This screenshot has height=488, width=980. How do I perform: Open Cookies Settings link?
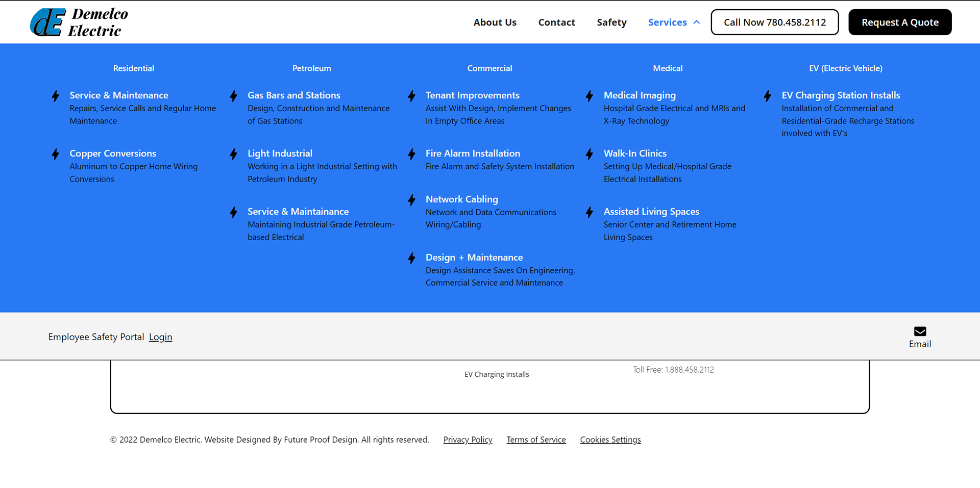(610, 440)
